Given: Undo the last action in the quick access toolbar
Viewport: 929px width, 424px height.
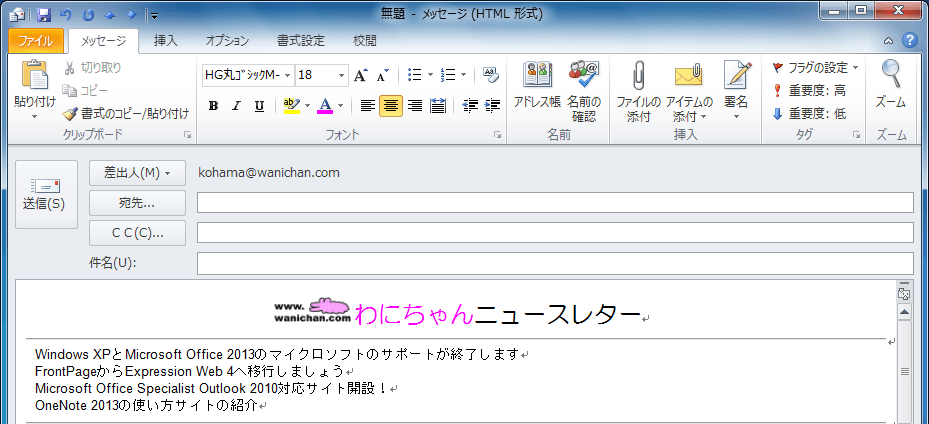Looking at the screenshot, I should (65, 15).
